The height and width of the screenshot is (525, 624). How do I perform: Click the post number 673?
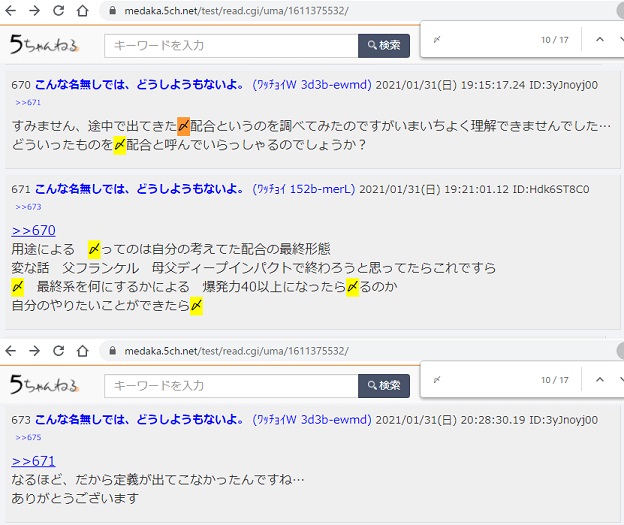pyautogui.click(x=21, y=420)
